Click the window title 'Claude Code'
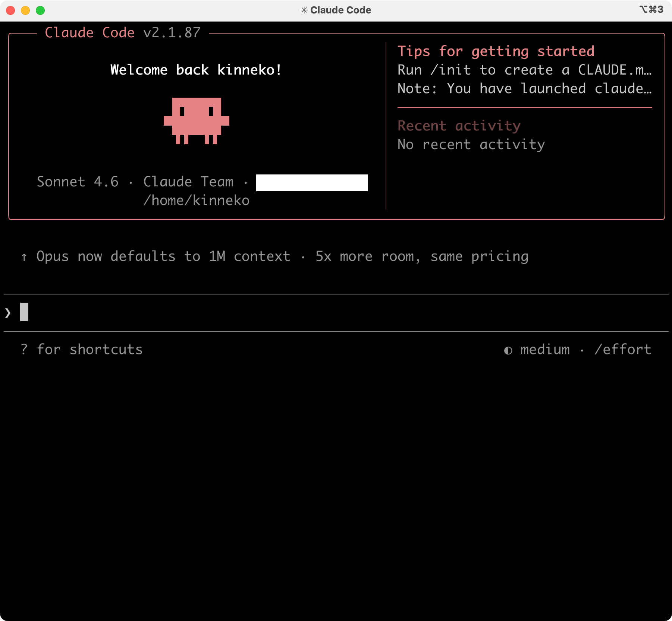The height and width of the screenshot is (621, 672). tap(340, 10)
